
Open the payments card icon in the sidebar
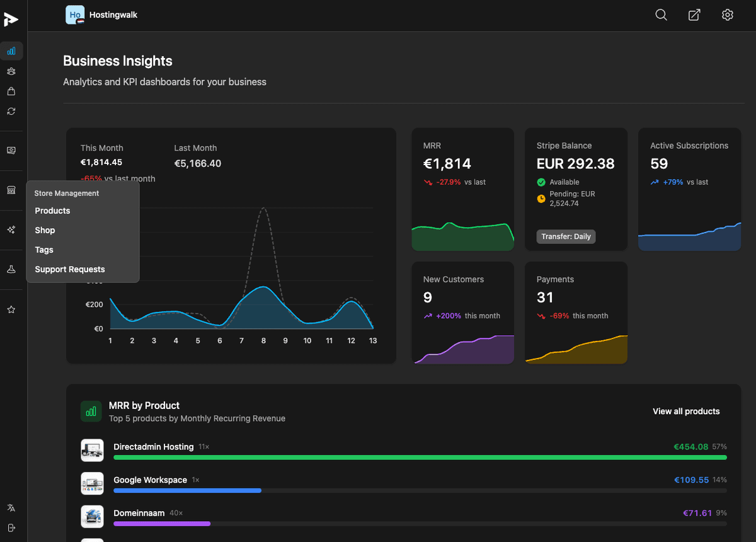pos(11,151)
